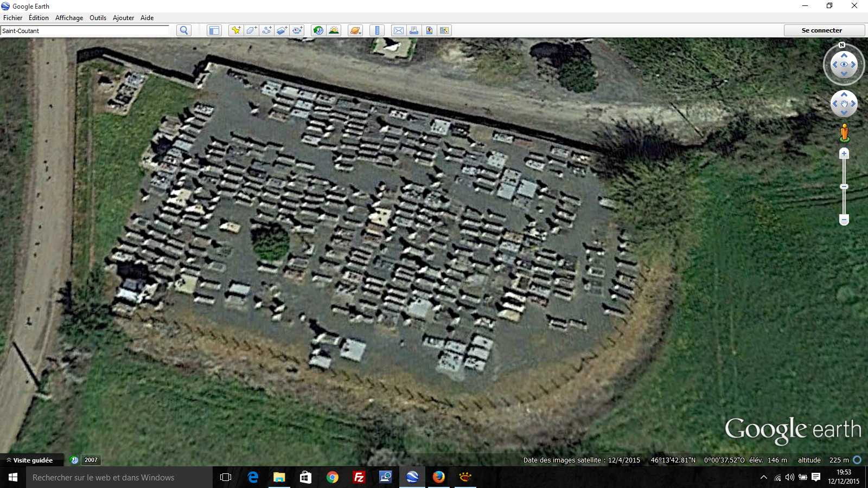
Task: Add a placemark with pushpin icon
Action: click(x=236, y=30)
